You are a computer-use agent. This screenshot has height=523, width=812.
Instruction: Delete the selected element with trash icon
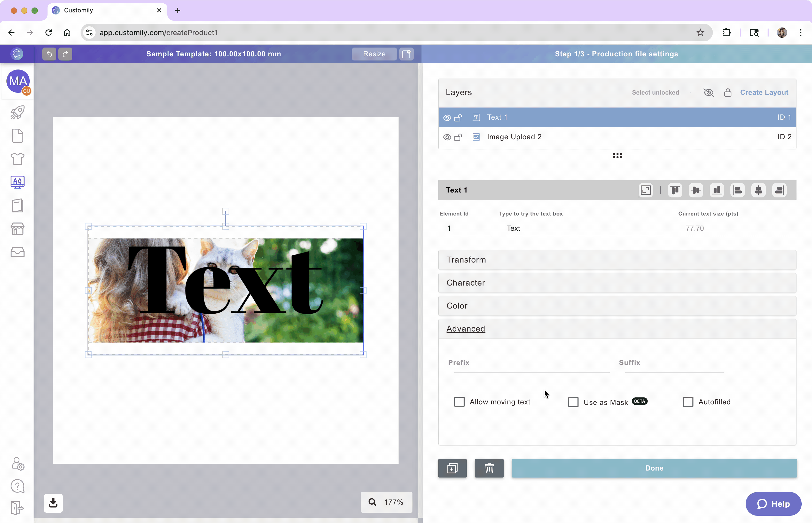[489, 468]
